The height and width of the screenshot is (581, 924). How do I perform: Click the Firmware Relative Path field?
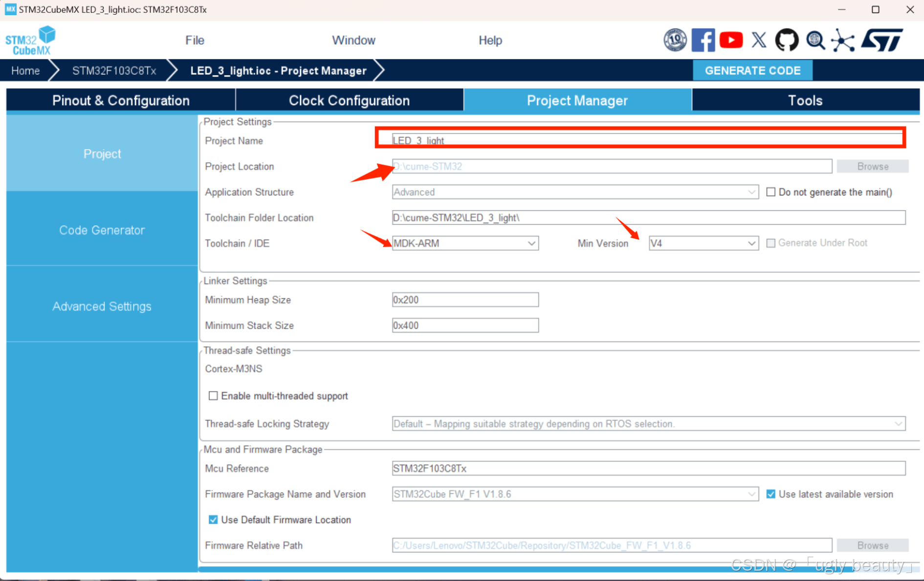pyautogui.click(x=612, y=545)
